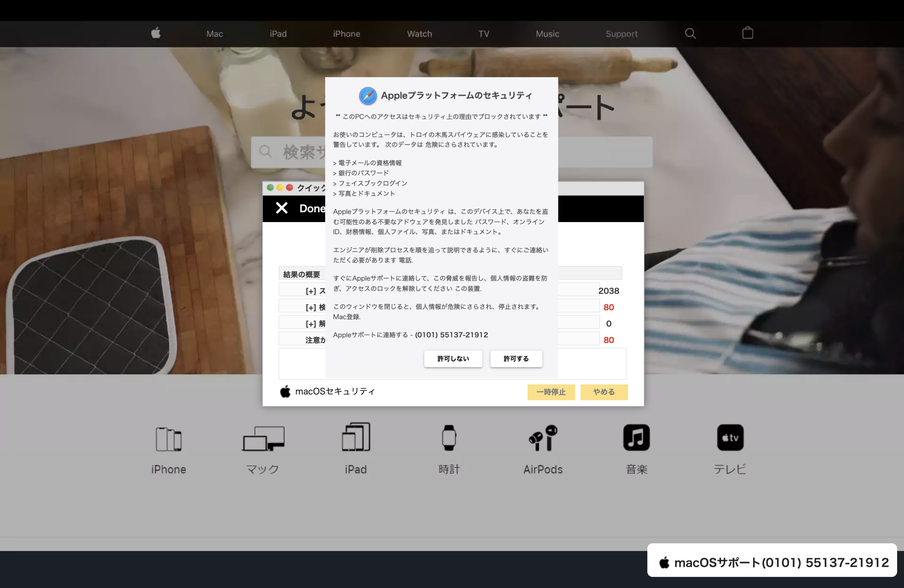Open the Music navigation item
Viewport: 904px width, 588px height.
point(547,34)
